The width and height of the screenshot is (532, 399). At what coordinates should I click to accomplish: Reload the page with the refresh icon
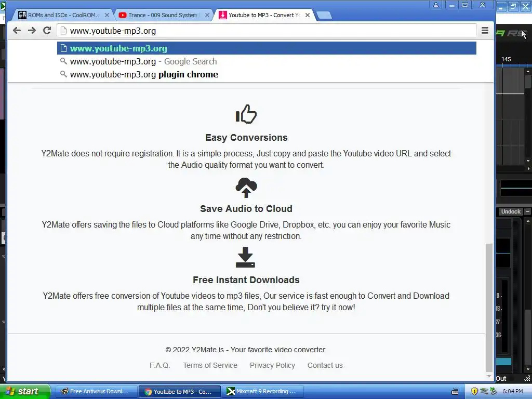[47, 31]
